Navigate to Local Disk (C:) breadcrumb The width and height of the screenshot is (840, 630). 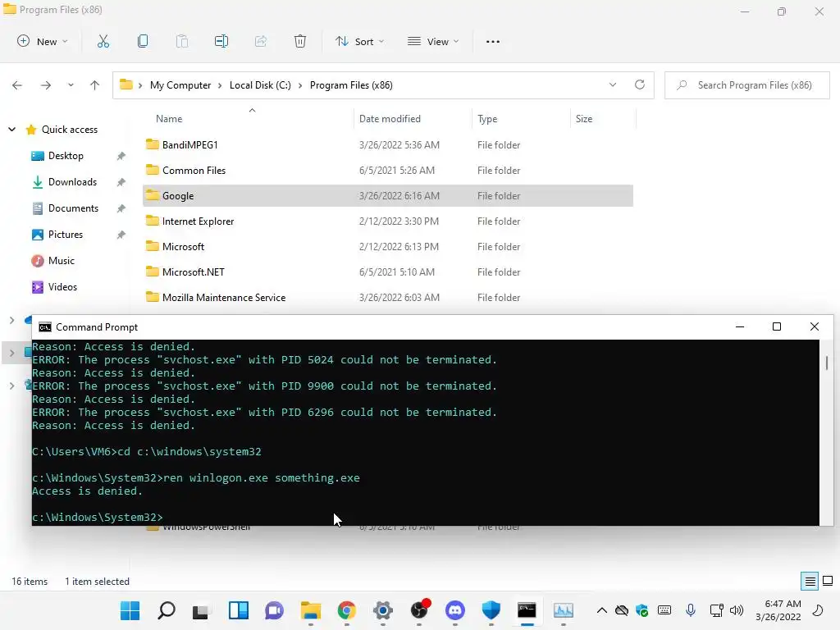click(x=260, y=85)
